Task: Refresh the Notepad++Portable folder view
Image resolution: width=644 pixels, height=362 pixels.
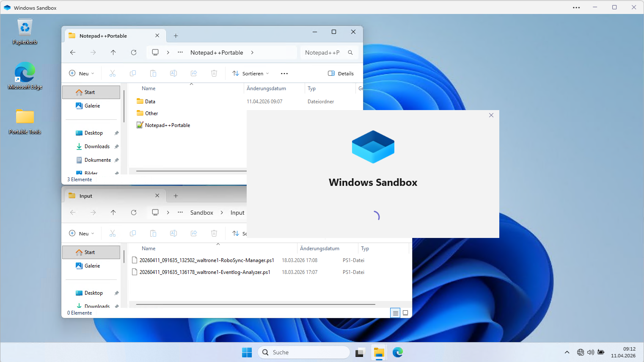Action: (134, 53)
